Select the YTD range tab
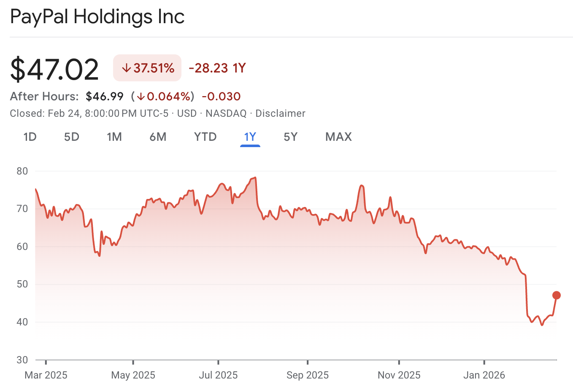 (x=205, y=137)
